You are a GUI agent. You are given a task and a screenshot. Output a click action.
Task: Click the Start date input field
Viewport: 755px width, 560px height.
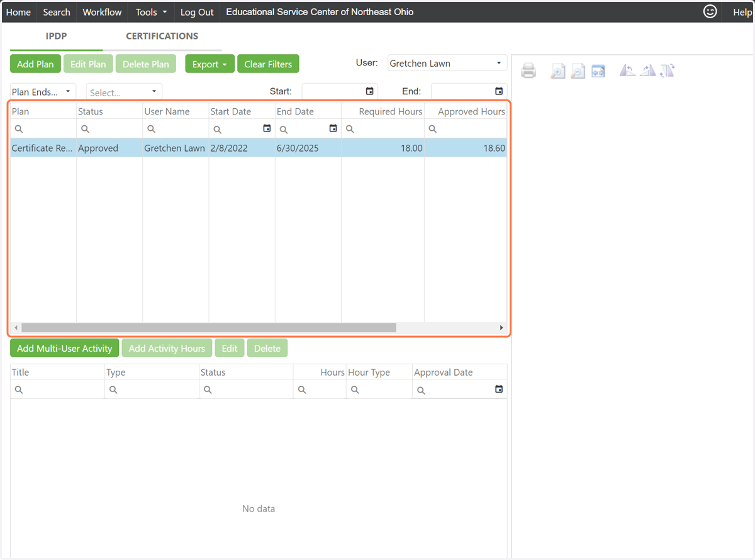click(333, 91)
